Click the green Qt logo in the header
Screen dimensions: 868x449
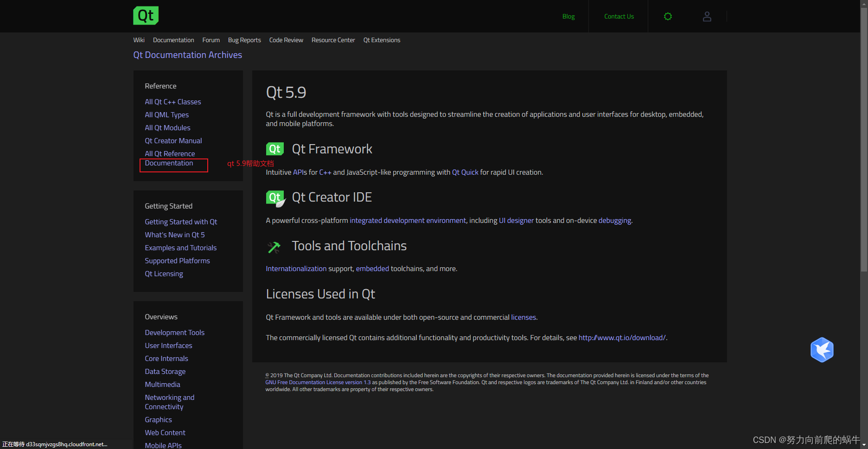[146, 15]
